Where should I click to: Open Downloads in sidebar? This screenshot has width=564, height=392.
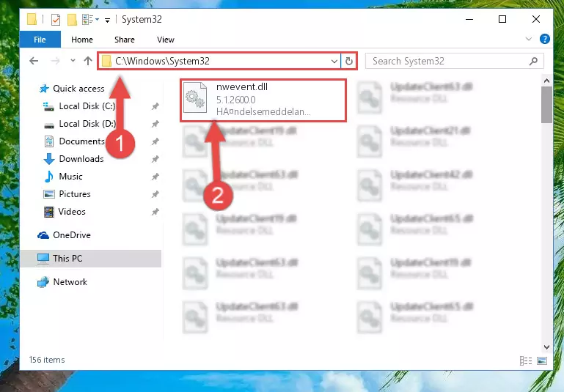pyautogui.click(x=73, y=159)
